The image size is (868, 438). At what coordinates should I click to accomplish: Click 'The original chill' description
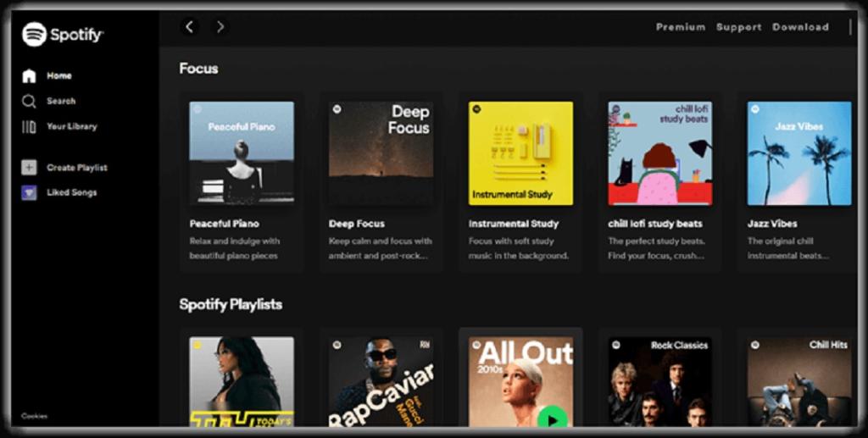click(x=780, y=241)
